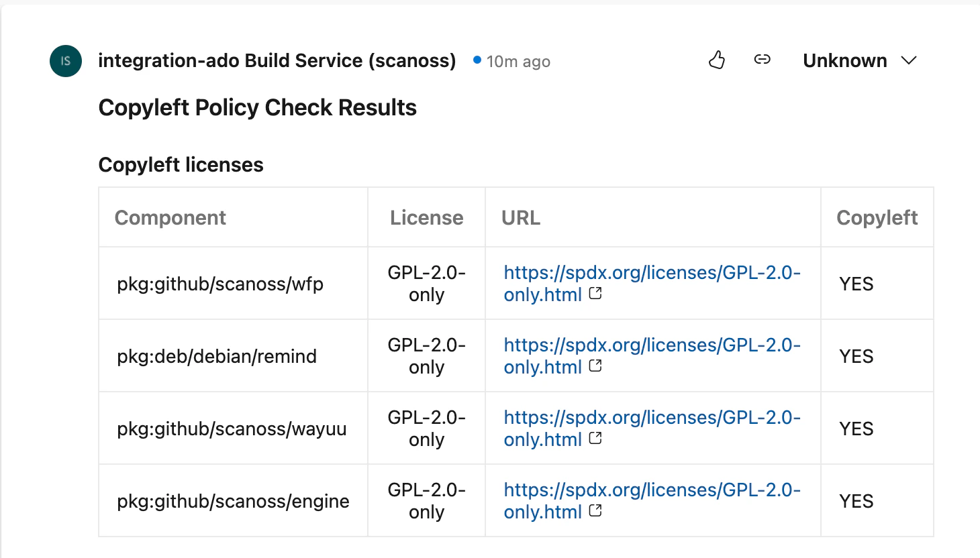Click the integration-ado Build Service author name
Viewport: 980px width, 558px height.
pyautogui.click(x=277, y=60)
